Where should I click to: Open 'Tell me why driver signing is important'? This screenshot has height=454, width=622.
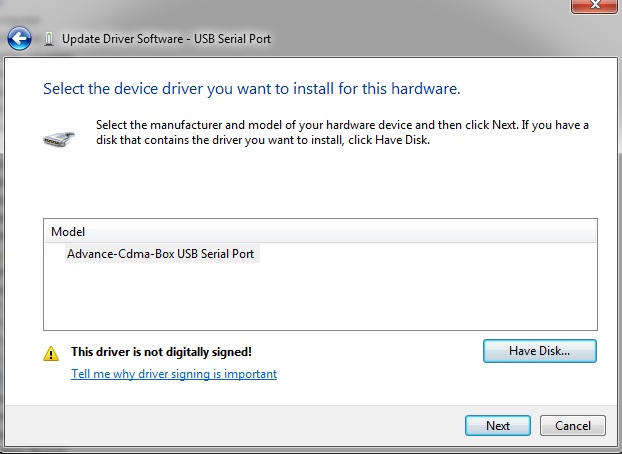(174, 374)
